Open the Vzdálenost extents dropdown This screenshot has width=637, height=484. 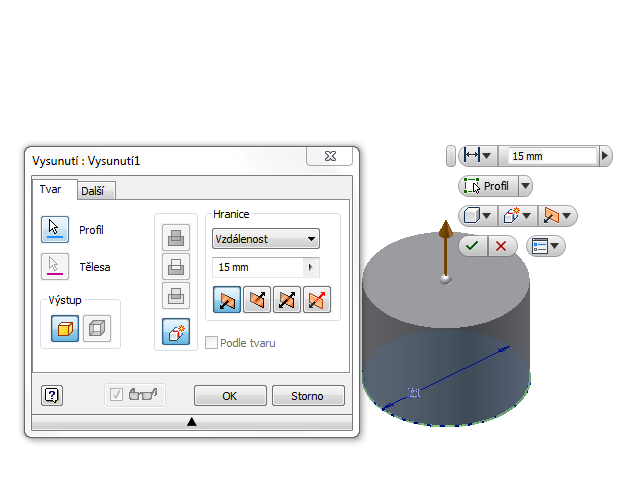click(x=266, y=239)
